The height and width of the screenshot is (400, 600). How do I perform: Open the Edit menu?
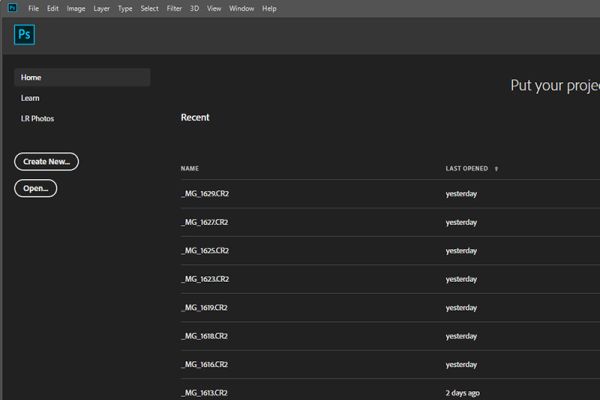click(53, 8)
